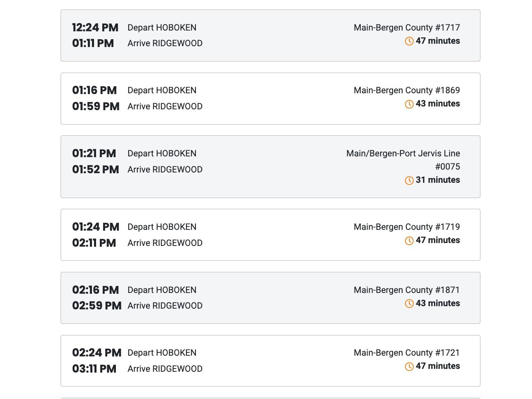The image size is (532, 399).
Task: Click Main-Bergen County #1717 train label
Action: [x=407, y=28]
